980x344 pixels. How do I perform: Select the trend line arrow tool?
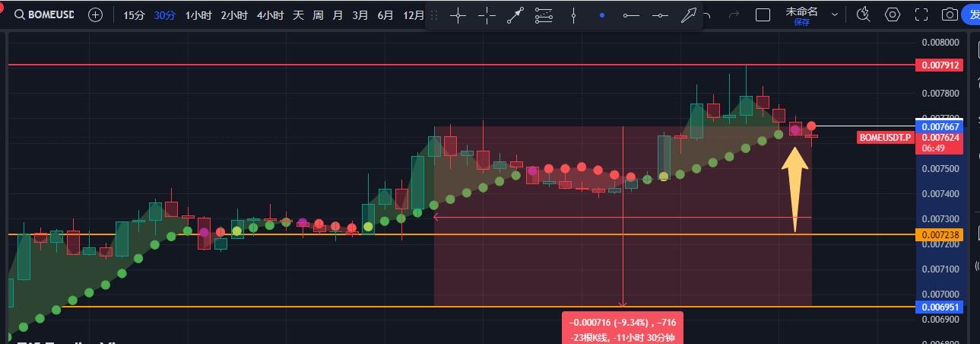(x=515, y=15)
